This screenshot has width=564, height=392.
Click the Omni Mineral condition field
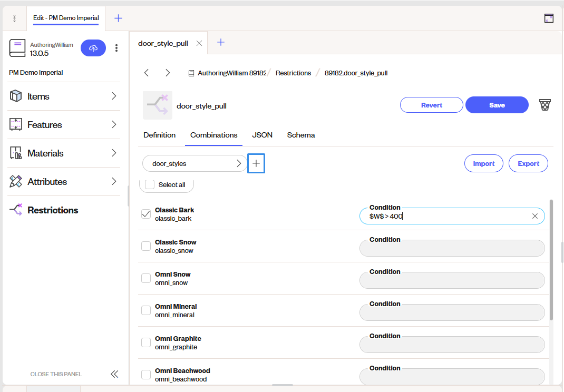pos(452,312)
